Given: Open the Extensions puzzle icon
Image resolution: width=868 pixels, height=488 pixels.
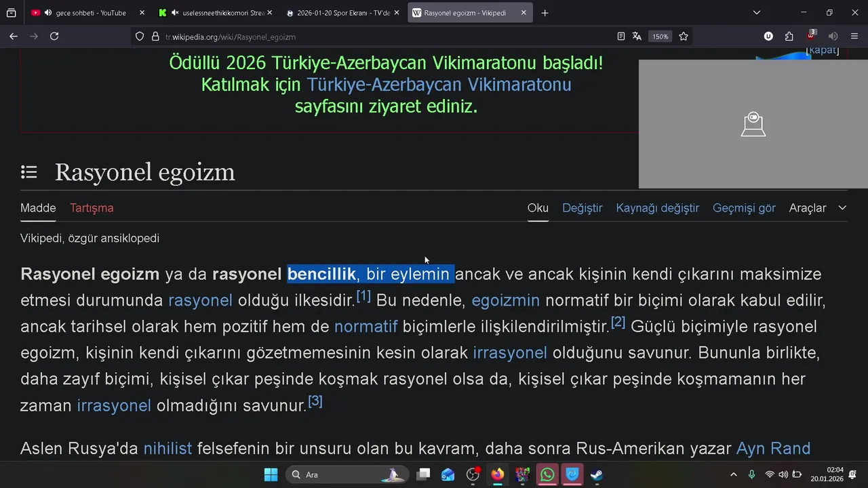Looking at the screenshot, I should coord(789,37).
